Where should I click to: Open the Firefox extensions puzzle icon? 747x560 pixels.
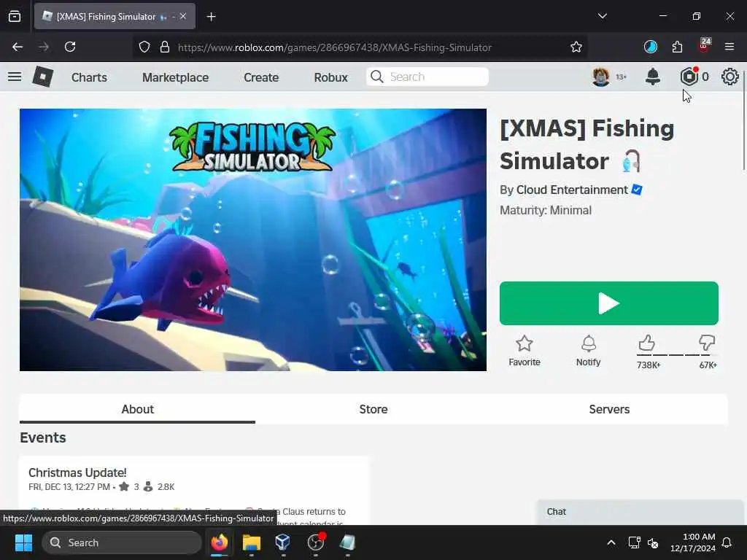(x=677, y=47)
